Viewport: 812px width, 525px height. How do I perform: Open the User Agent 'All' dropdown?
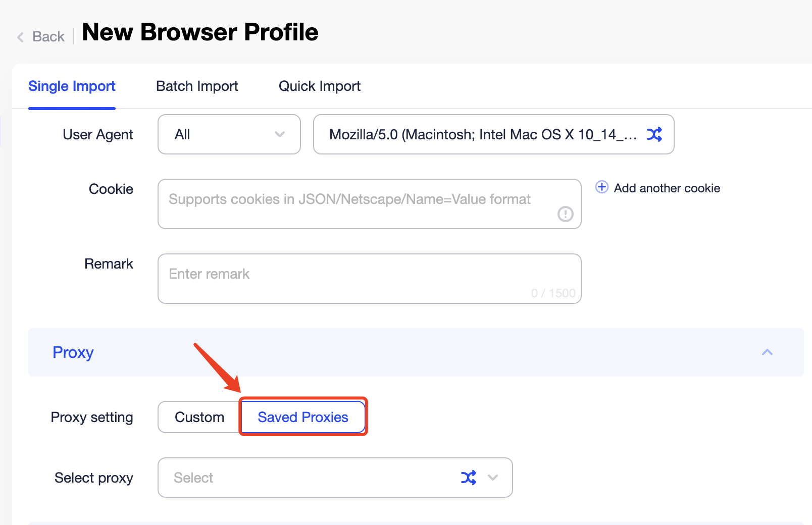point(229,134)
